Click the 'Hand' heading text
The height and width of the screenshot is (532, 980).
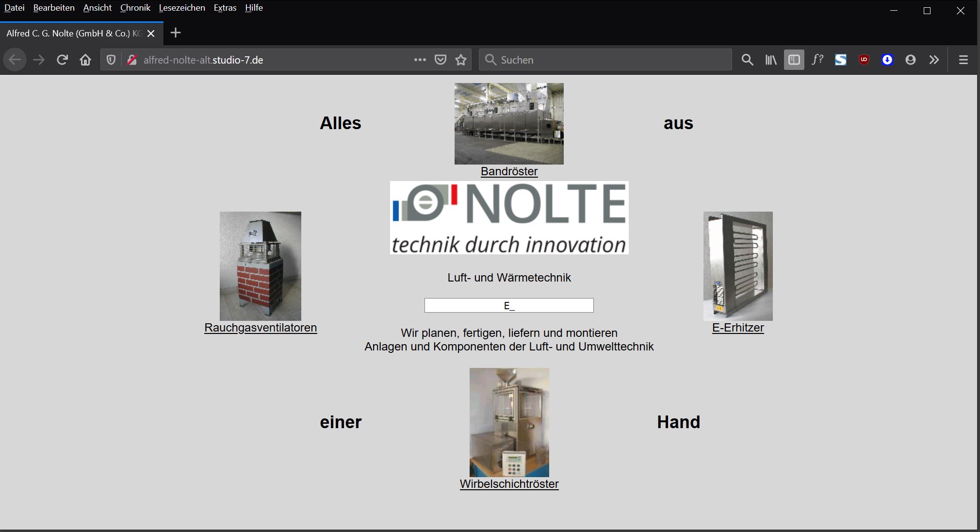click(678, 422)
